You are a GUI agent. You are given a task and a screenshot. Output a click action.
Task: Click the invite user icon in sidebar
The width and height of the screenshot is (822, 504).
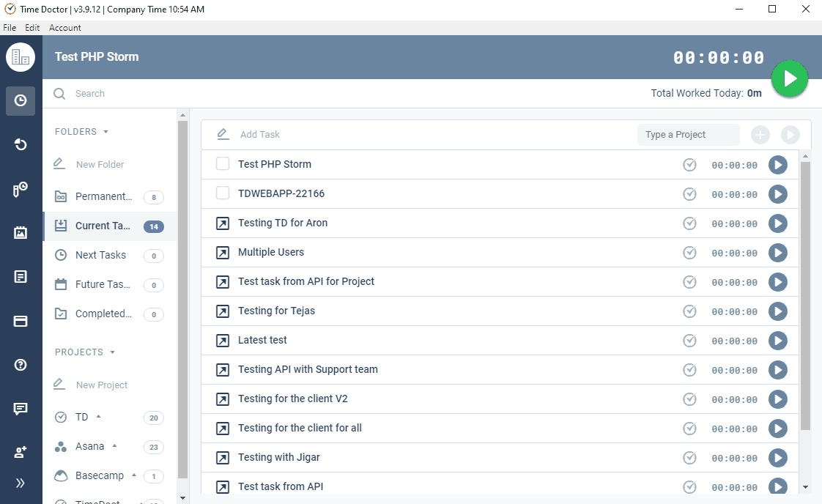pyautogui.click(x=21, y=451)
